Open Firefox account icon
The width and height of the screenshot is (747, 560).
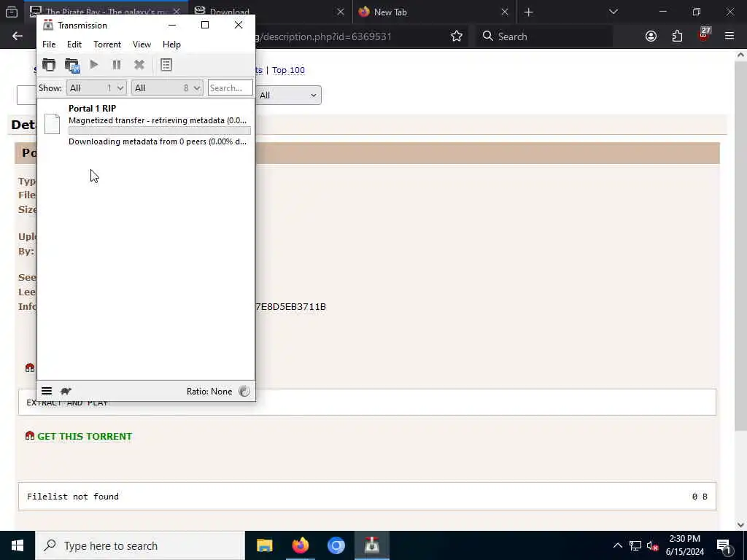point(651,36)
